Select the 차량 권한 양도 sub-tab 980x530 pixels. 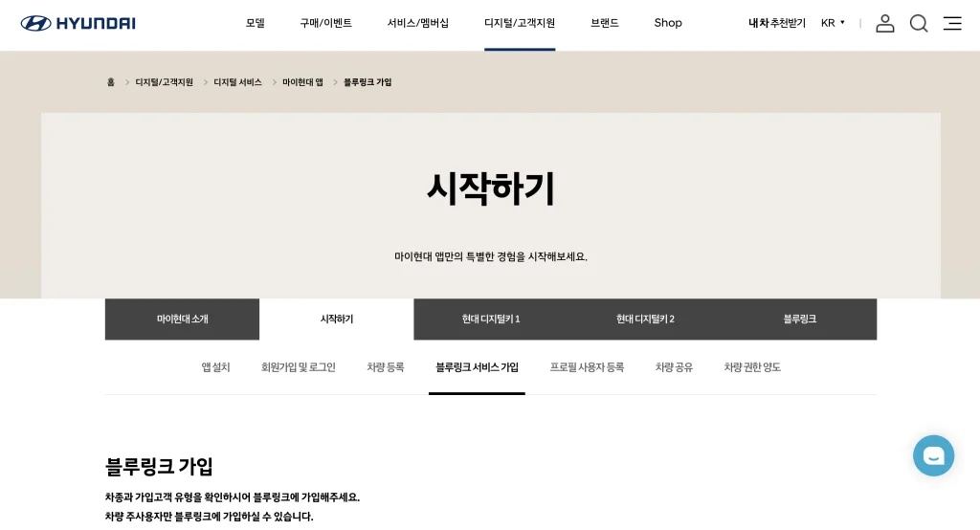[x=752, y=366]
